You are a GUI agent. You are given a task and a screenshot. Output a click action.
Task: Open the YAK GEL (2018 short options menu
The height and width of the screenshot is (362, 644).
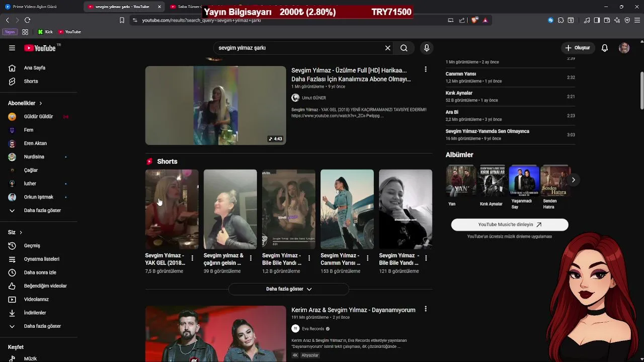[192, 258]
